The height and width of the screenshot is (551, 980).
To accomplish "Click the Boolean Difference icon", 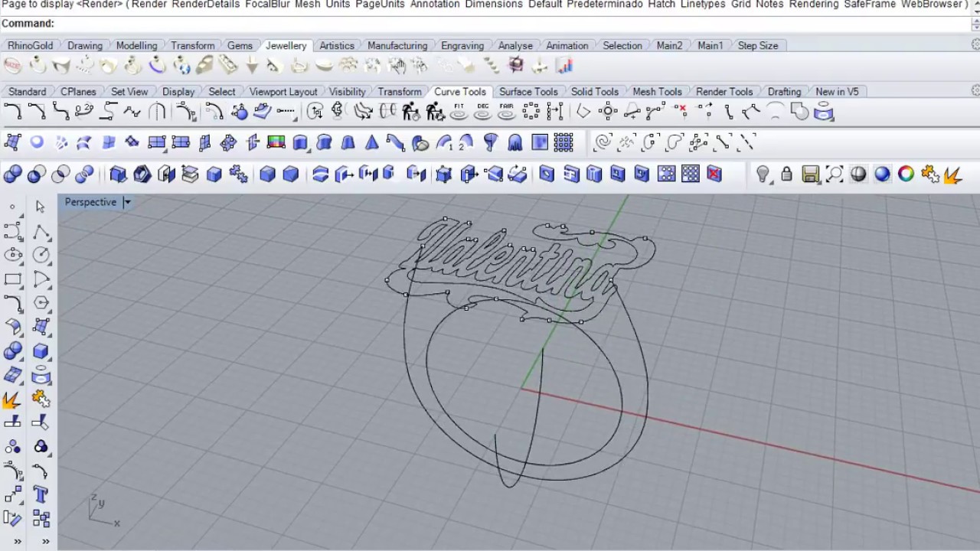I will (36, 174).
